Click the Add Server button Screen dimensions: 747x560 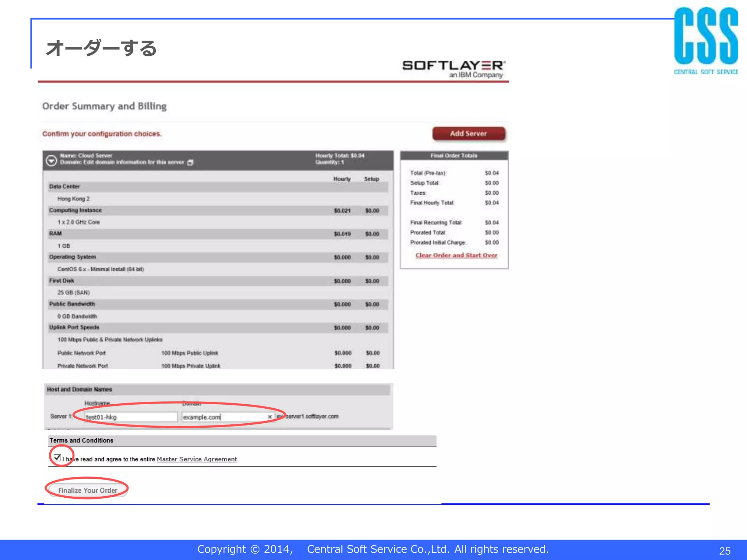click(469, 133)
